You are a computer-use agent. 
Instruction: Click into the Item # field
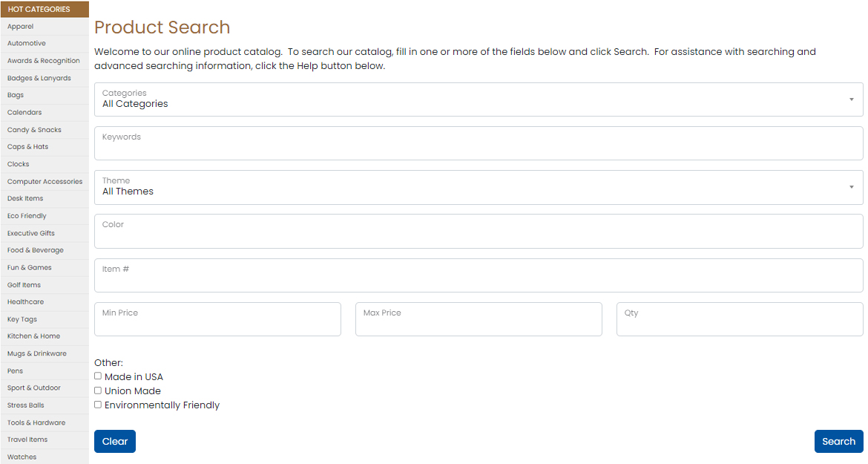[479, 275]
